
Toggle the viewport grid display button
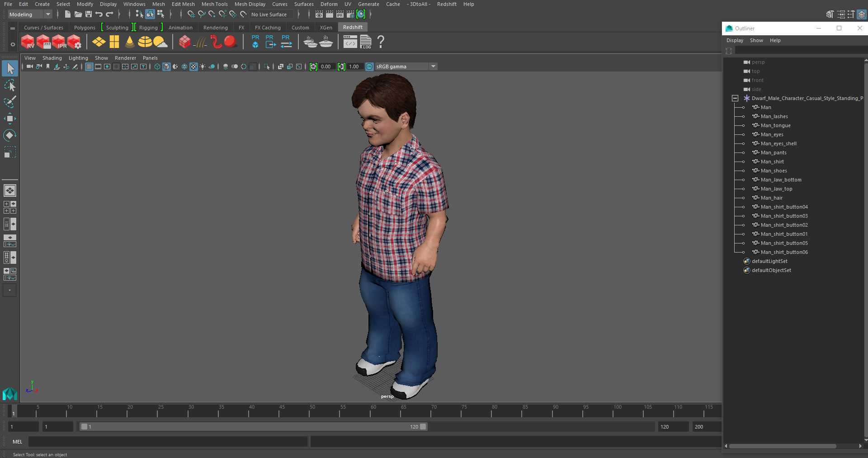coord(89,67)
